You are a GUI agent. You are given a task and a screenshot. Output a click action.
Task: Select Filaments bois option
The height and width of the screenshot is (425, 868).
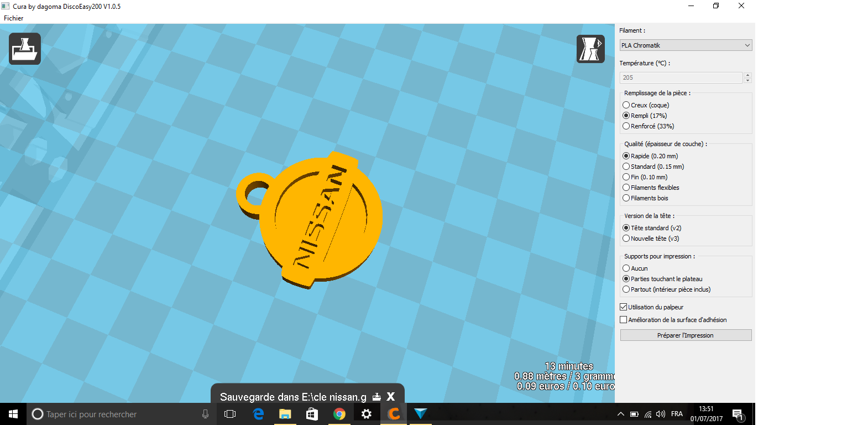(645, 198)
